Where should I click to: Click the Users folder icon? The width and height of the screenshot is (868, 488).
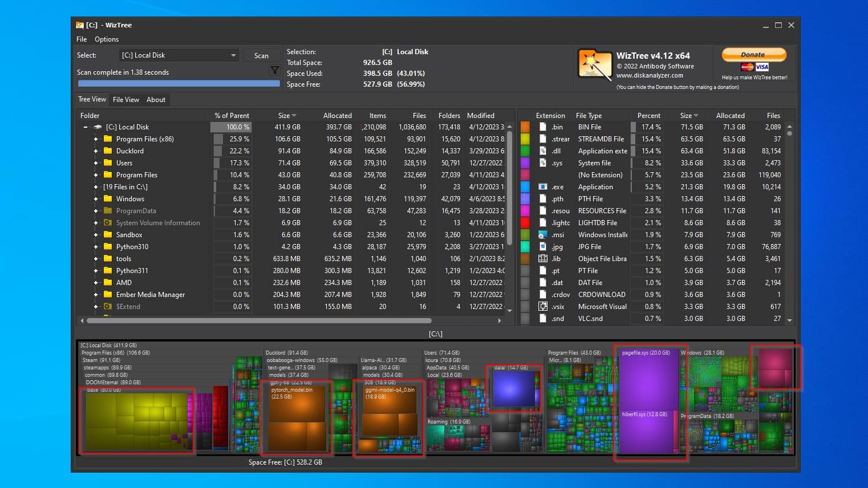108,162
